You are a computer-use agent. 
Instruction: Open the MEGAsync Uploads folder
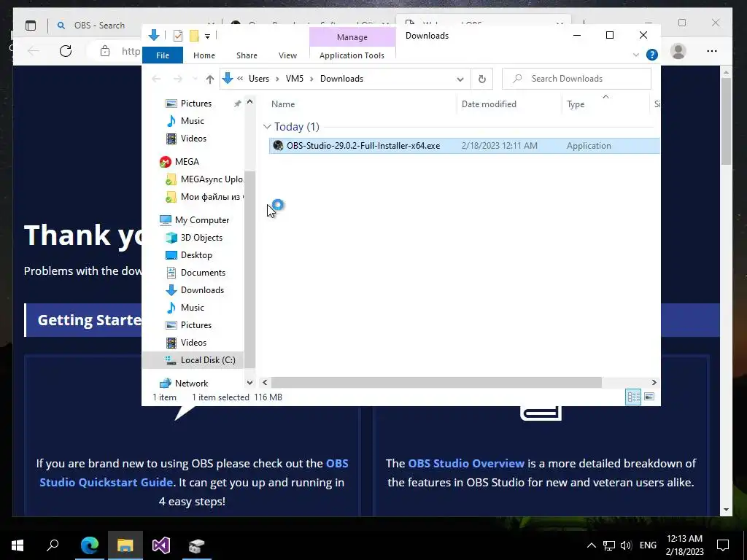point(212,179)
